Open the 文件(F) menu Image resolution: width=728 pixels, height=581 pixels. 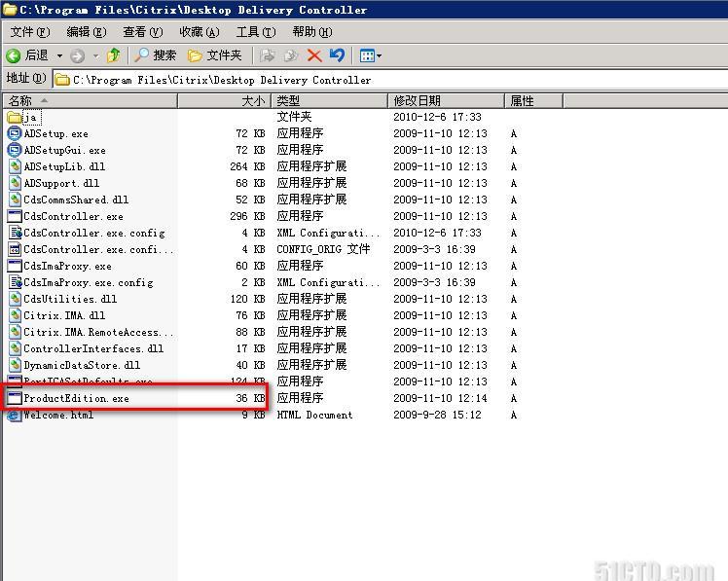(x=30, y=32)
